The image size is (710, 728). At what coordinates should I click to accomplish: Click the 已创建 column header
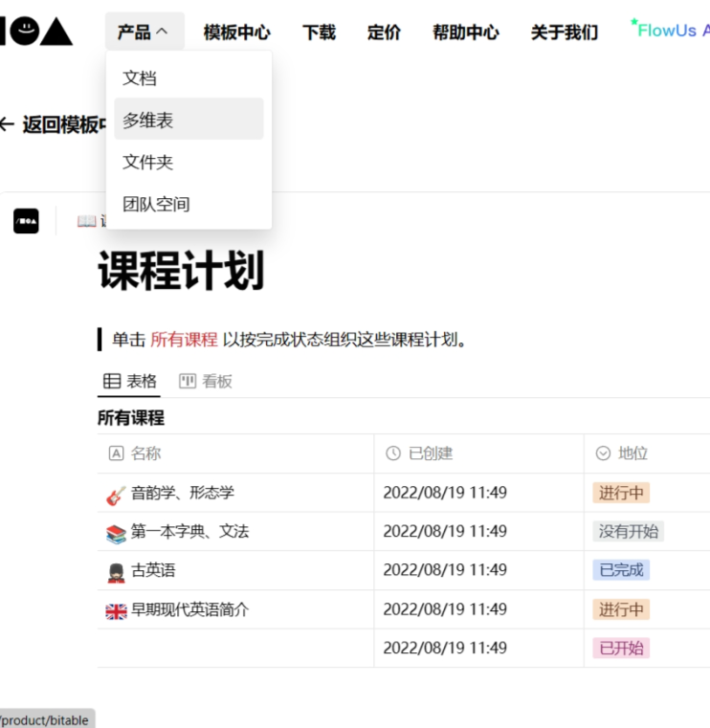pyautogui.click(x=478, y=453)
